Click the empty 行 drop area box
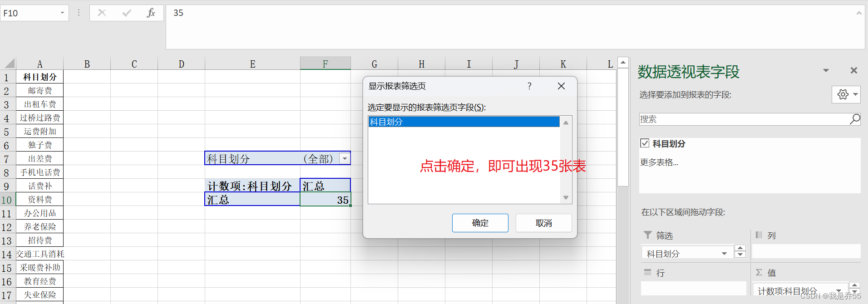Viewport: 868px width, 304px height. click(x=693, y=288)
